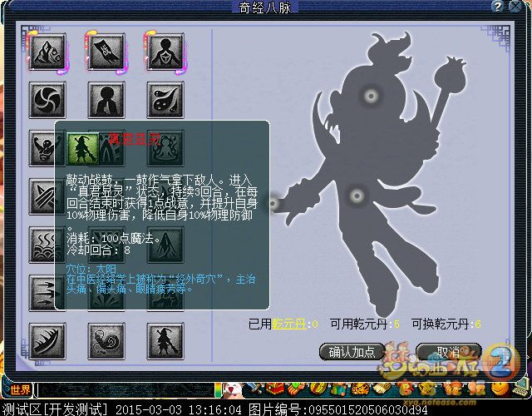The width and height of the screenshot is (532, 416).
Task: Click the tiger pet icon in bottom bar
Action: [x=358, y=389]
